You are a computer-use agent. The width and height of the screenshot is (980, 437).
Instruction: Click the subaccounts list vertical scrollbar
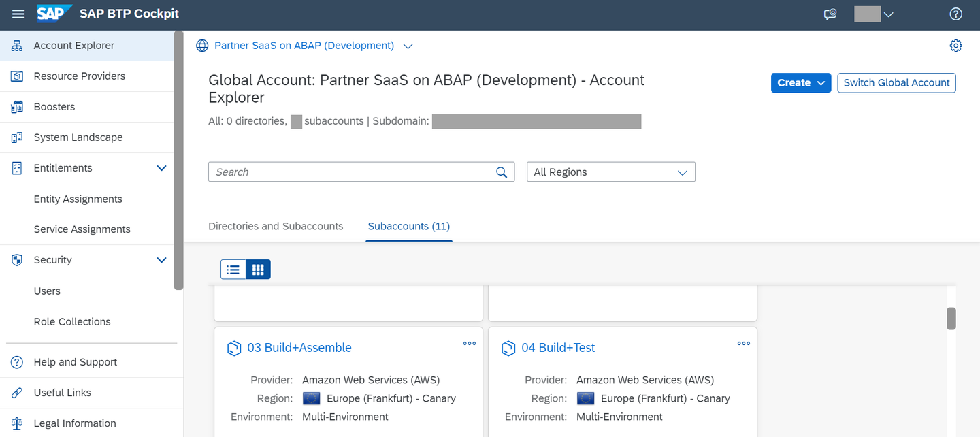click(951, 319)
